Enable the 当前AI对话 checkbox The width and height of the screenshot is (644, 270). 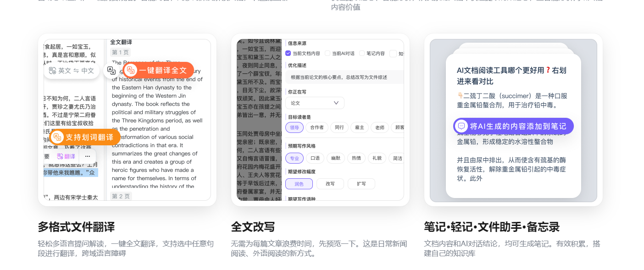pyautogui.click(x=327, y=53)
